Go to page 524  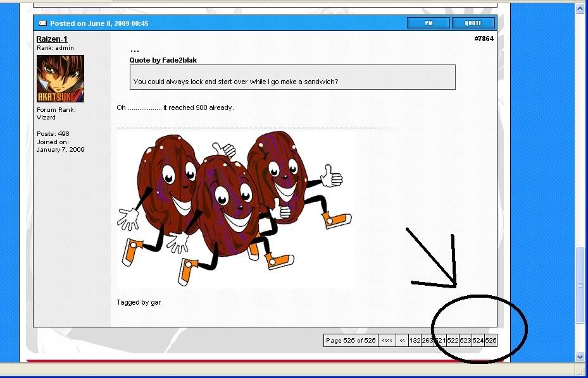[478, 340]
